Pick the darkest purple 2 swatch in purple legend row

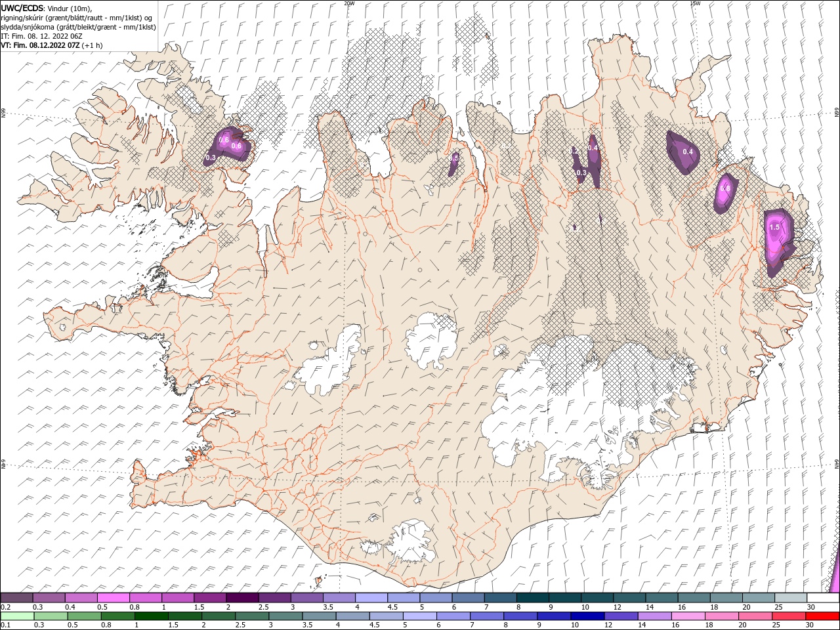point(242,598)
